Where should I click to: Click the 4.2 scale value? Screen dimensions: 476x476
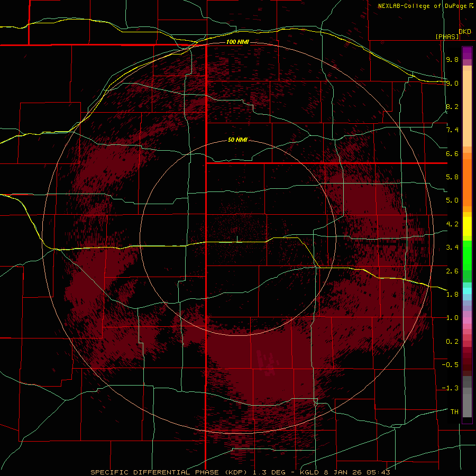click(x=452, y=224)
